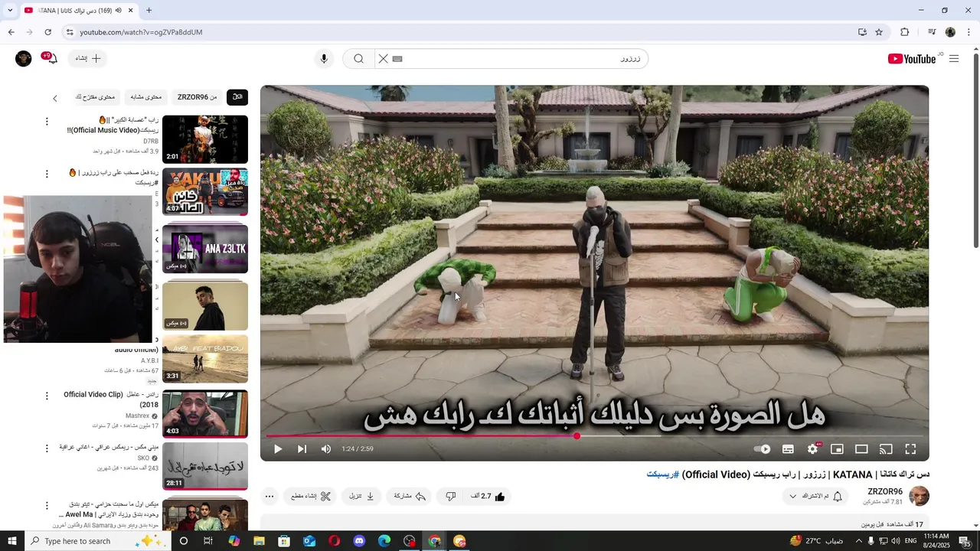Open options for the ردة فعل صخب video
Screen dimensions: 980x551
tap(47, 174)
